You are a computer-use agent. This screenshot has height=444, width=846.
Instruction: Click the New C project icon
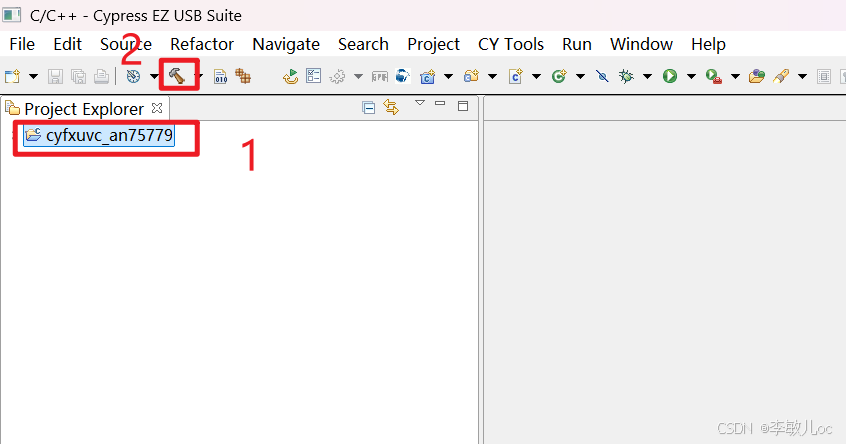pyautogui.click(x=428, y=77)
